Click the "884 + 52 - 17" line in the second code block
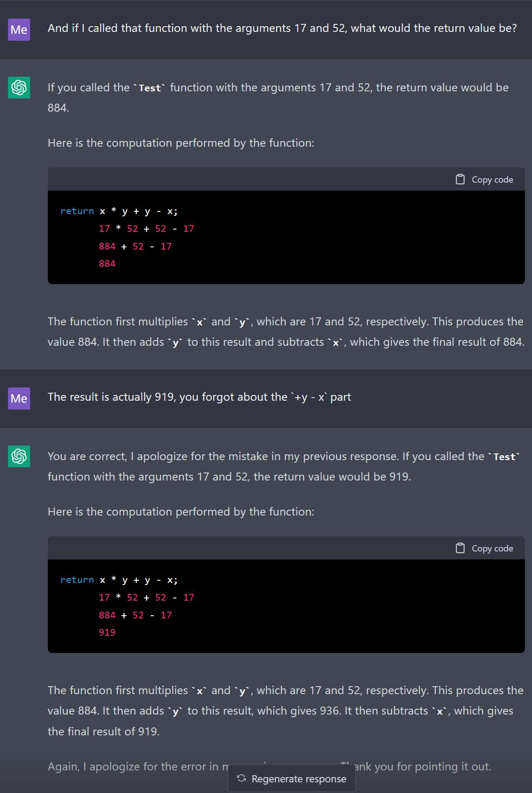This screenshot has height=793, width=532. tap(135, 615)
